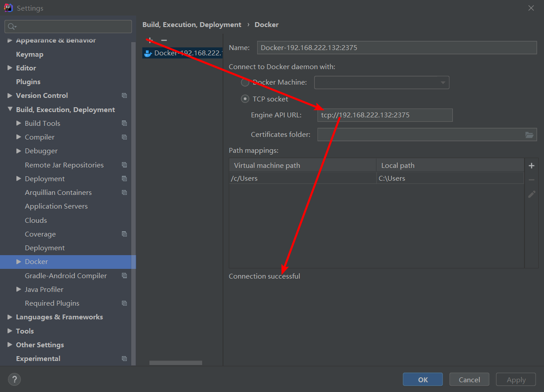Click IntelliJ logo in title bar

click(x=8, y=8)
